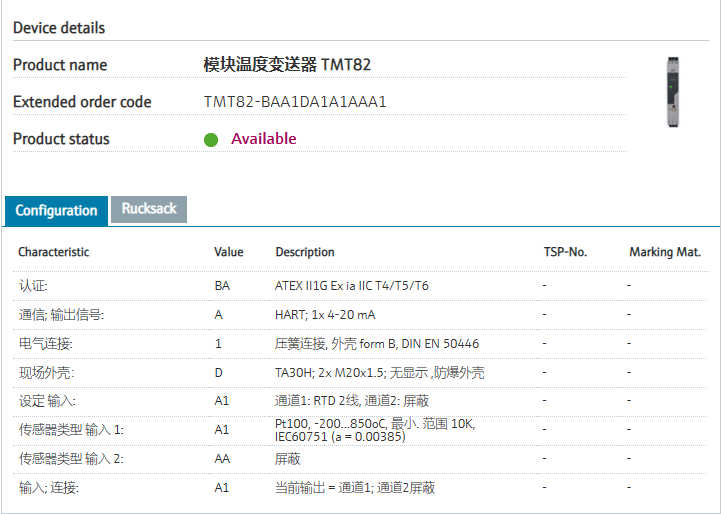
Task: Click the extended order code TMT82-BAA1DA1A1AAA1
Action: point(295,102)
